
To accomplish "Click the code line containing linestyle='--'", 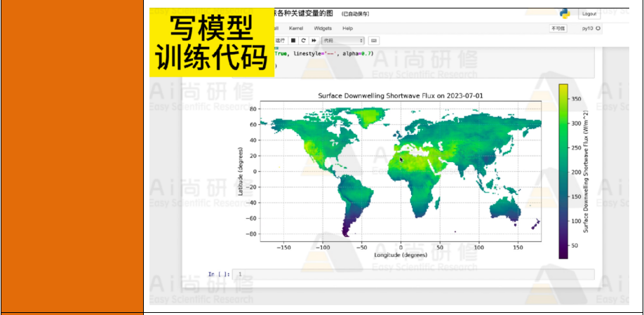I will pos(324,53).
